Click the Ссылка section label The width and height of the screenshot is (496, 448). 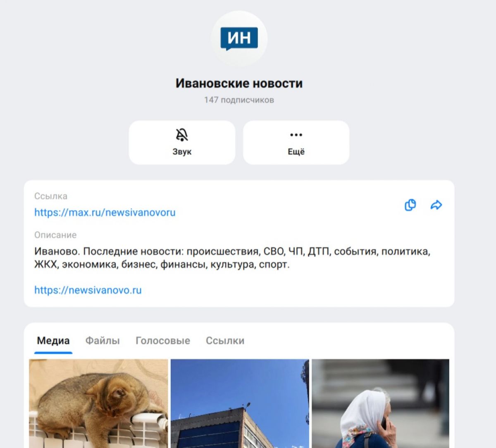51,196
